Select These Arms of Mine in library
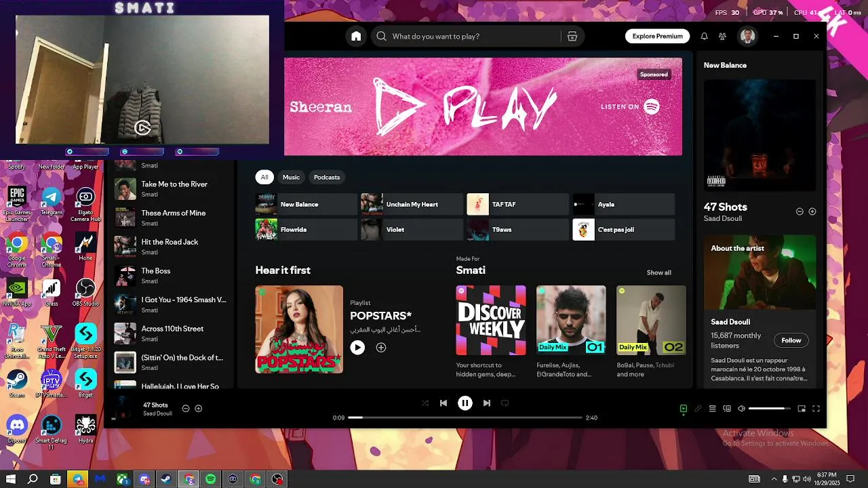 pos(170,218)
